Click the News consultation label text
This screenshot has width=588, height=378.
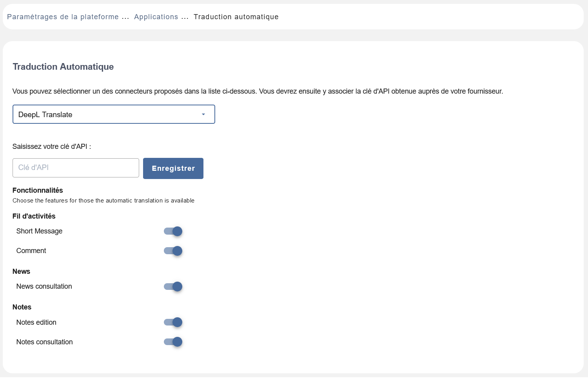(44, 286)
